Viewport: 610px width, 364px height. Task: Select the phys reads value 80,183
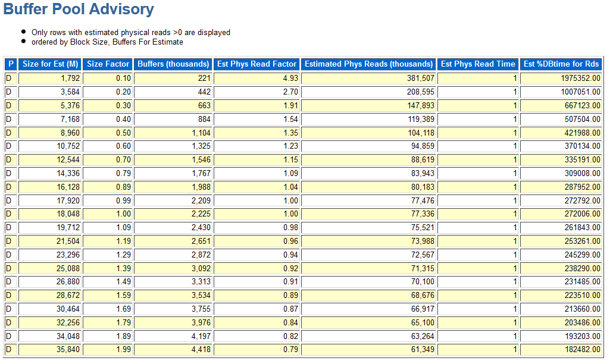(x=368, y=187)
